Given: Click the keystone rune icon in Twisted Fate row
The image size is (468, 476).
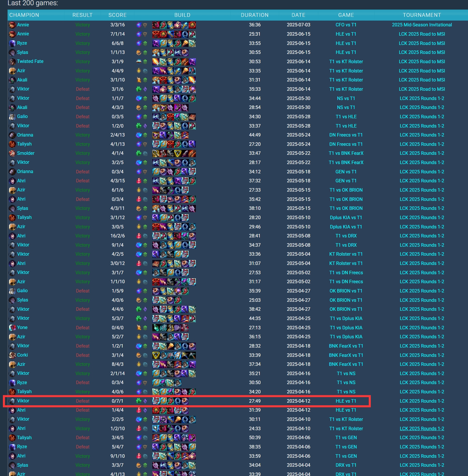Looking at the screenshot, I should point(139,62).
